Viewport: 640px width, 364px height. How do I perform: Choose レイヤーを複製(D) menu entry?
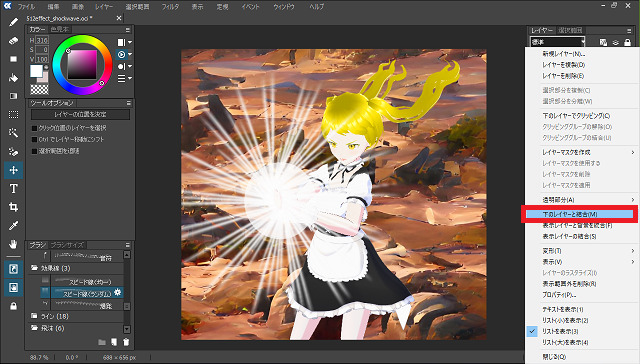[582, 65]
